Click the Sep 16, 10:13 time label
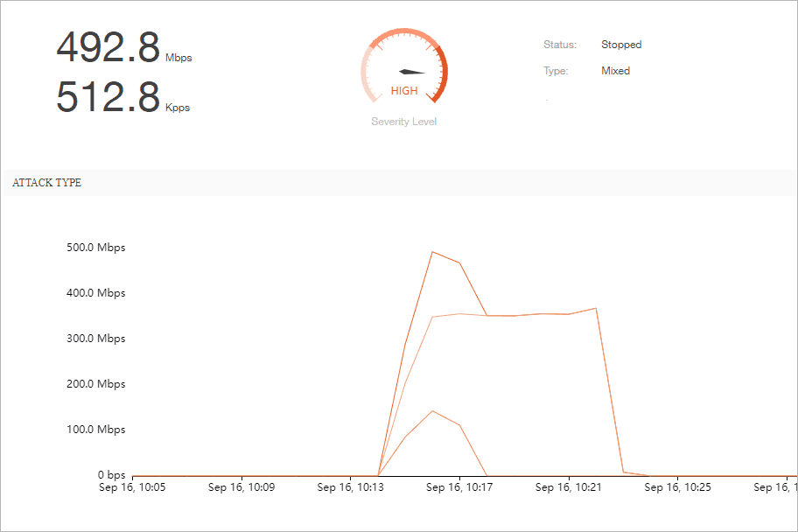798x532 pixels. [350, 487]
